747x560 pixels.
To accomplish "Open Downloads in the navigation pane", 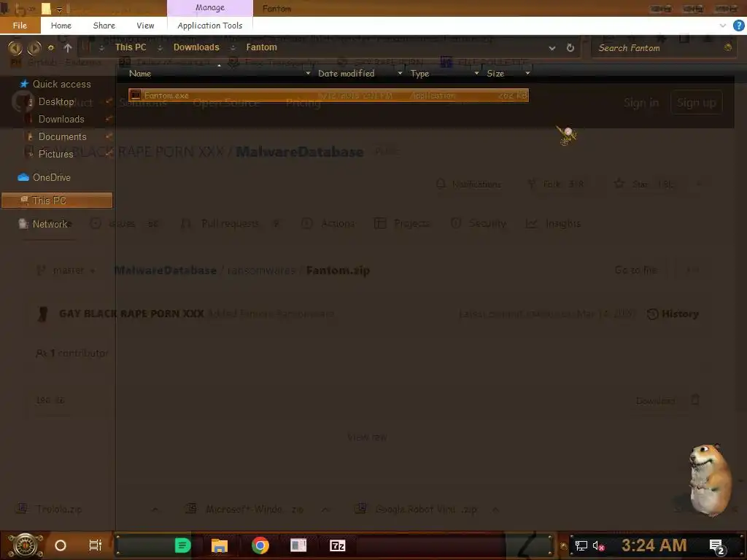I will point(61,120).
